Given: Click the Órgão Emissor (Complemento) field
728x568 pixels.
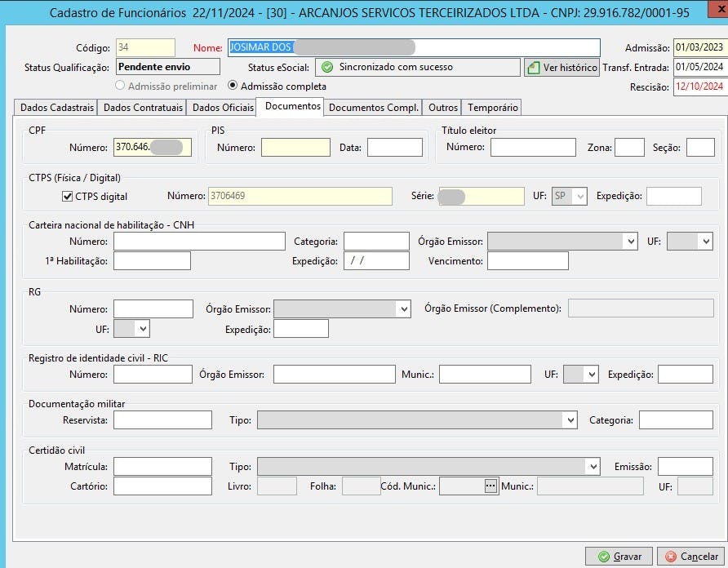Looking at the screenshot, I should pyautogui.click(x=641, y=308).
